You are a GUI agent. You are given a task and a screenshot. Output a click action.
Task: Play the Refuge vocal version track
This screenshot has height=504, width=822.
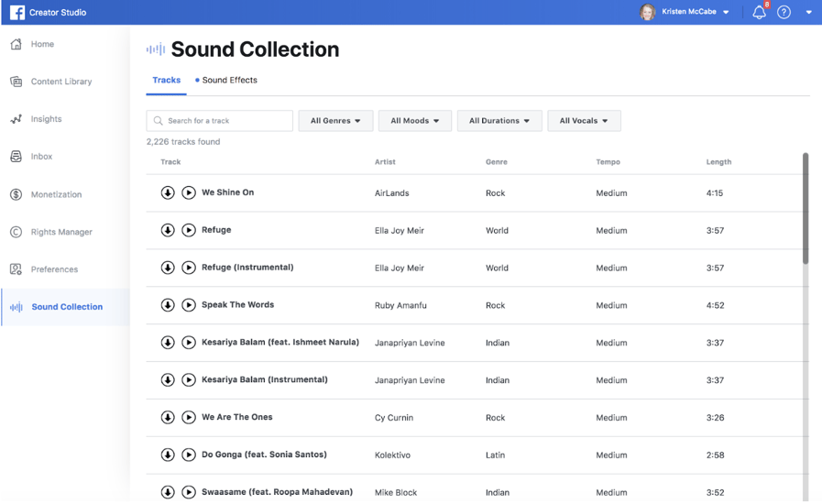(x=189, y=230)
